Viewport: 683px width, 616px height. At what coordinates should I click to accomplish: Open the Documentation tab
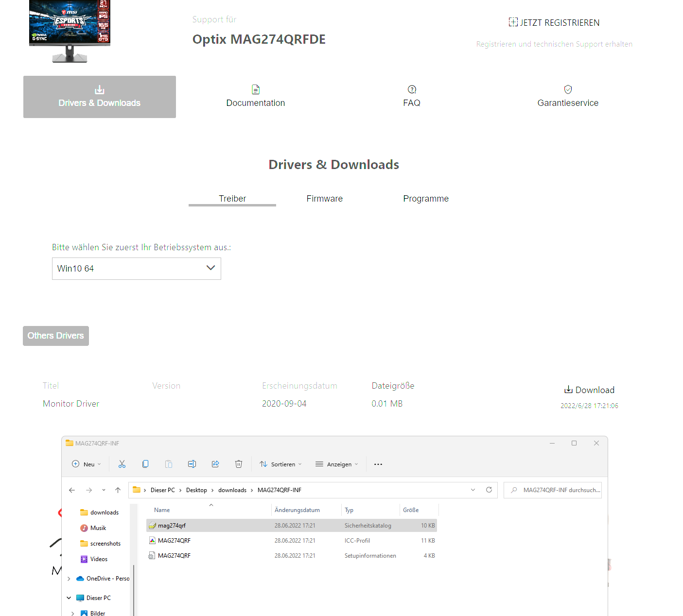coord(256,97)
